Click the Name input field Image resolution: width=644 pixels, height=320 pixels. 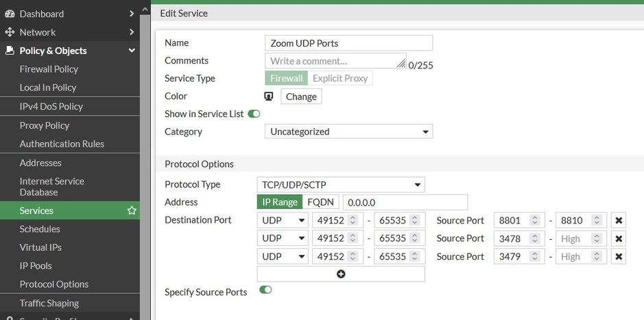click(x=348, y=43)
